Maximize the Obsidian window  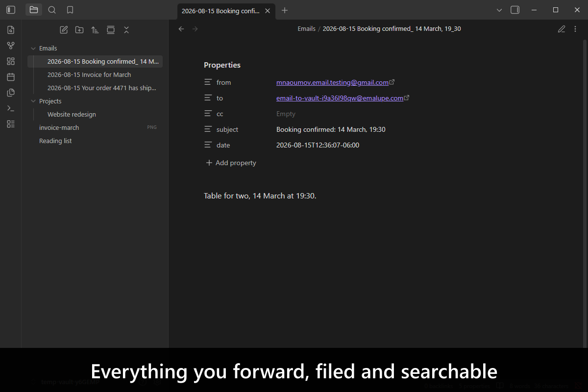coord(556,10)
